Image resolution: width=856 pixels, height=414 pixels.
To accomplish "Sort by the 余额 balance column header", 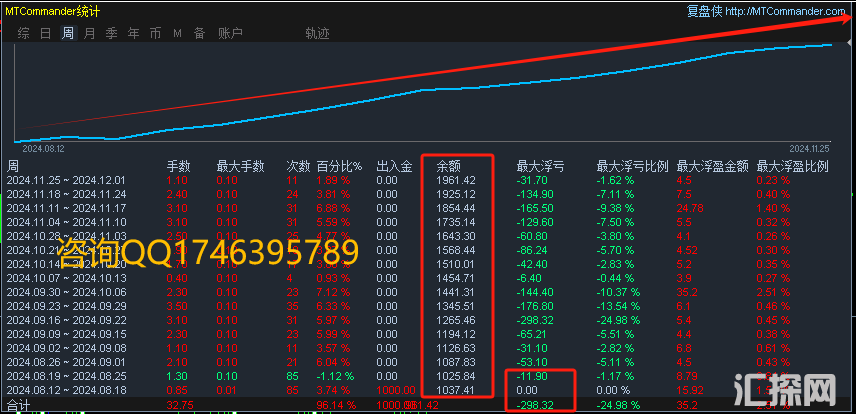I will [448, 166].
